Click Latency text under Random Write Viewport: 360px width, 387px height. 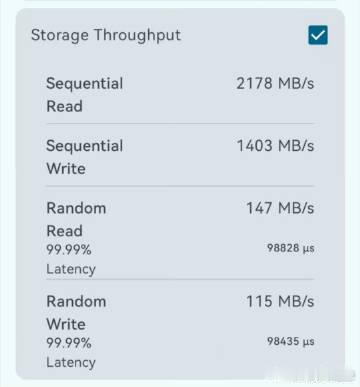[x=71, y=362]
